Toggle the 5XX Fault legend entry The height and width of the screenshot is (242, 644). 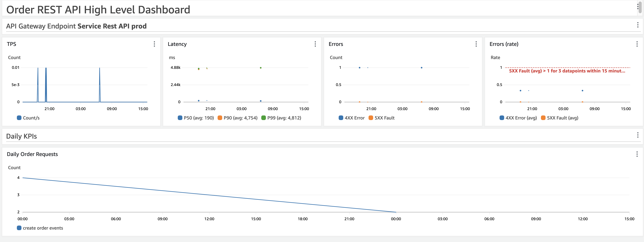coord(382,118)
